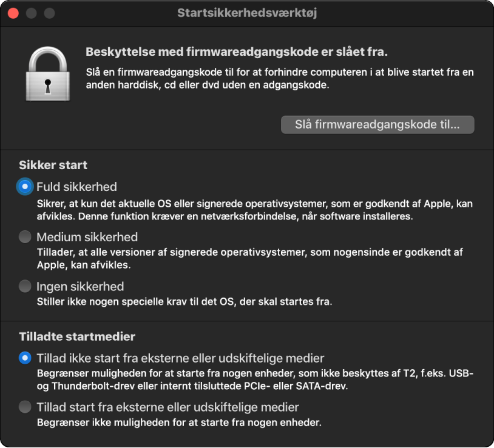Image resolution: width=494 pixels, height=448 pixels.
Task: Click the 'Sikker start' section heading
Action: pyautogui.click(x=53, y=165)
